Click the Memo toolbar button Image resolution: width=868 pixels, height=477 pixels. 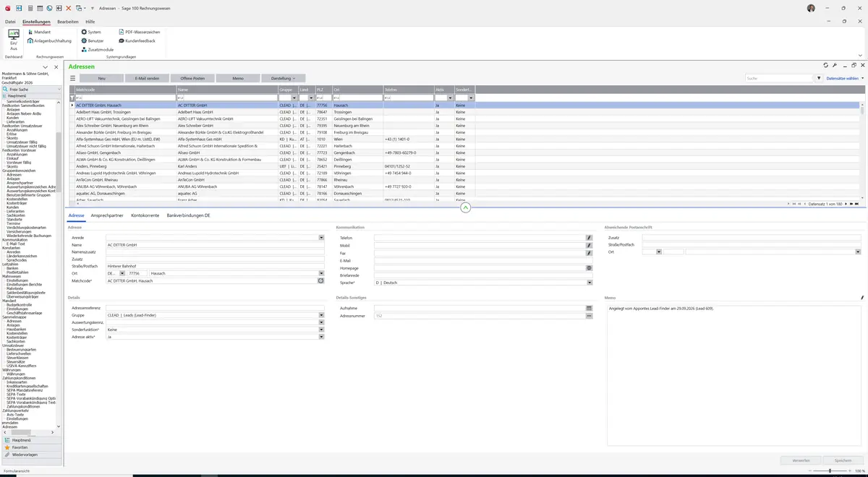coord(238,78)
